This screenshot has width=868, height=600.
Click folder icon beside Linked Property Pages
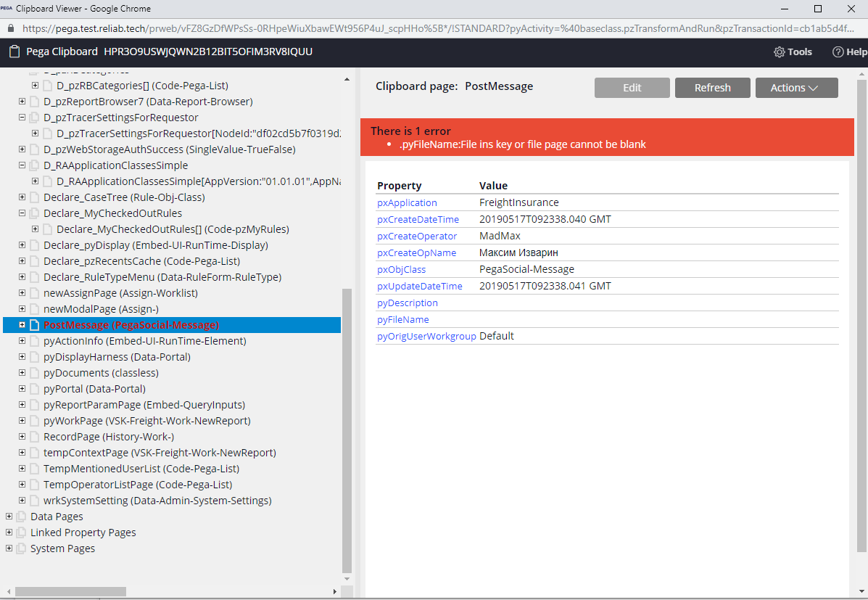click(x=22, y=533)
